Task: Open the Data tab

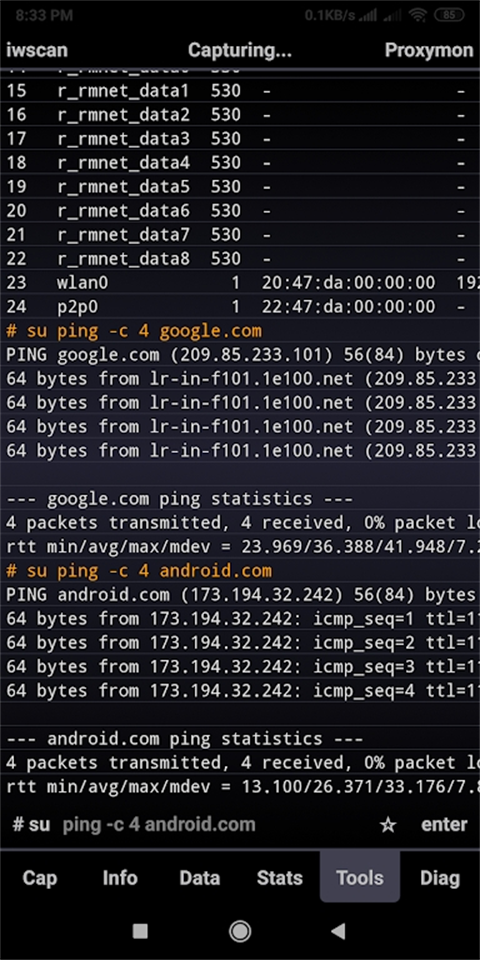Action: 200,878
